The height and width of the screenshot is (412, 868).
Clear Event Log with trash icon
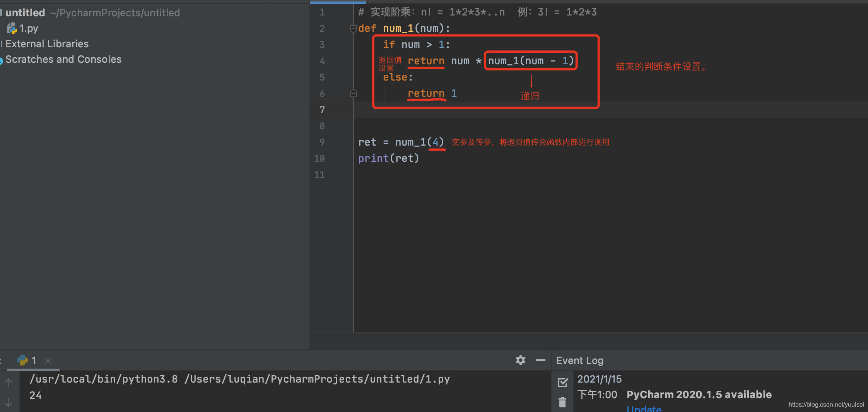click(562, 402)
